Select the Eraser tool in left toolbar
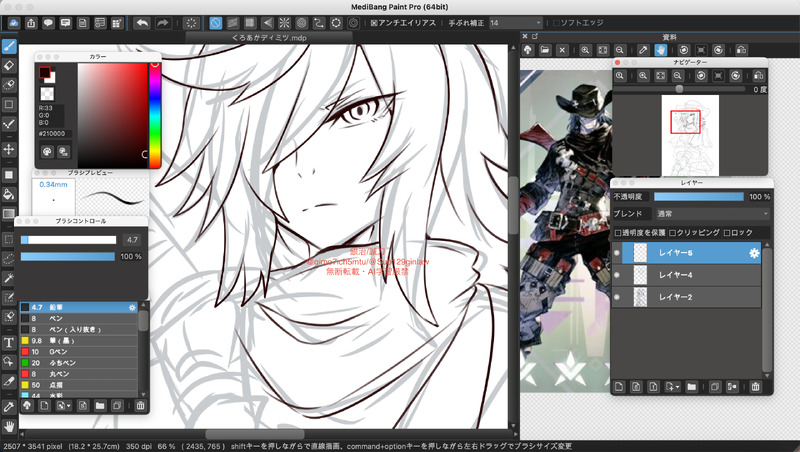 tap(9, 66)
